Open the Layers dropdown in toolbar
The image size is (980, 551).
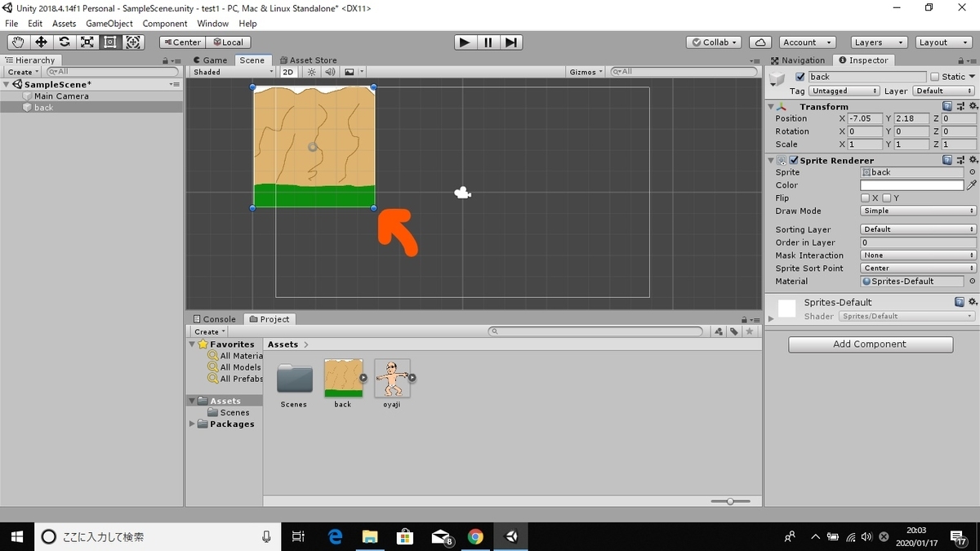pyautogui.click(x=879, y=42)
